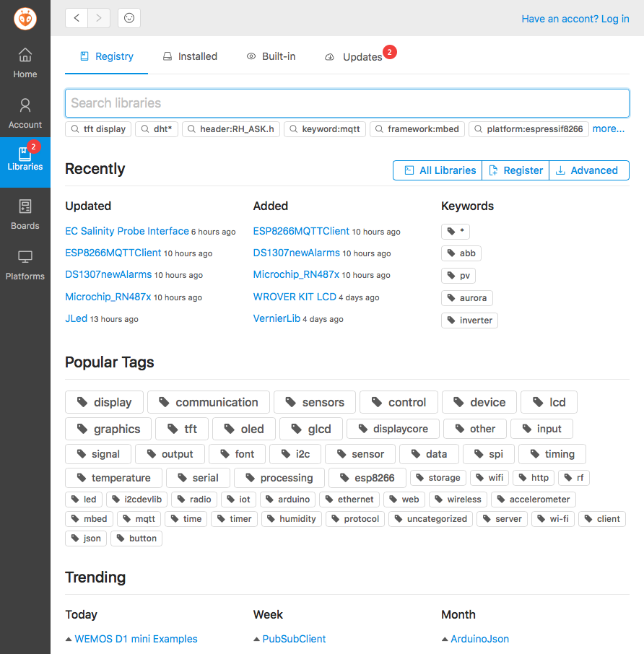Click the All Libraries button
Image resolution: width=644 pixels, height=654 pixels.
438,170
